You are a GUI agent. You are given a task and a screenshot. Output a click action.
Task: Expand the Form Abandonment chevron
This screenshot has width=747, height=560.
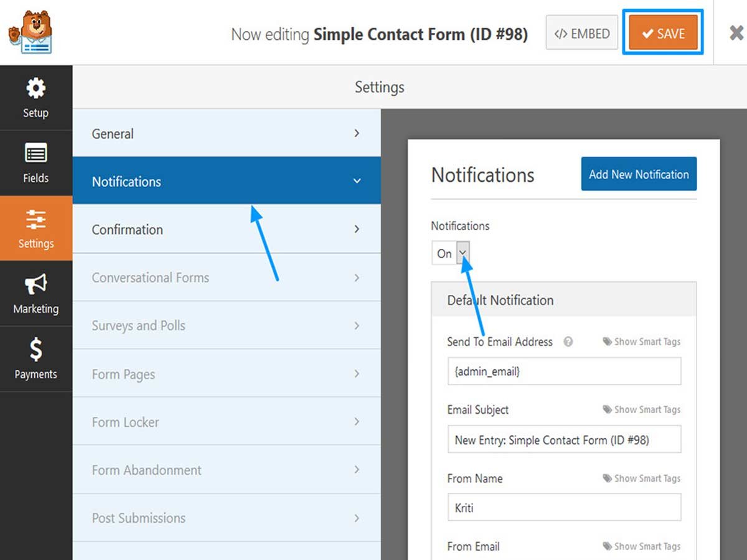click(357, 469)
